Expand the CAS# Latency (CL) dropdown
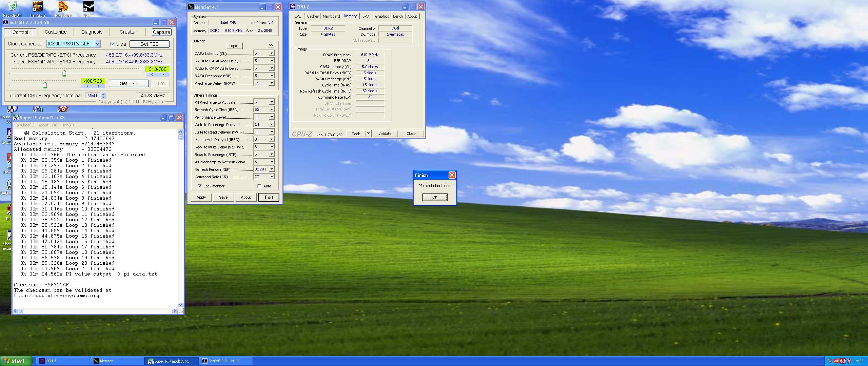Screen dimensions: 868x366 (271, 53)
